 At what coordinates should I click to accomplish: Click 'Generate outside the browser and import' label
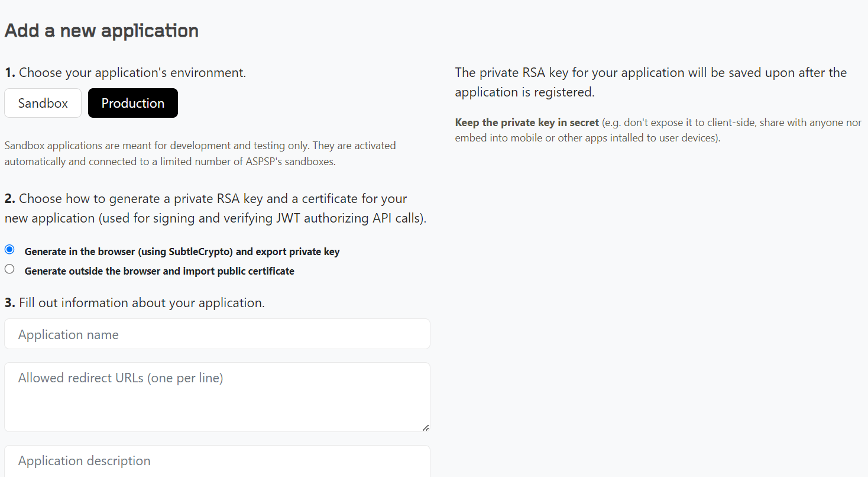pyautogui.click(x=160, y=271)
